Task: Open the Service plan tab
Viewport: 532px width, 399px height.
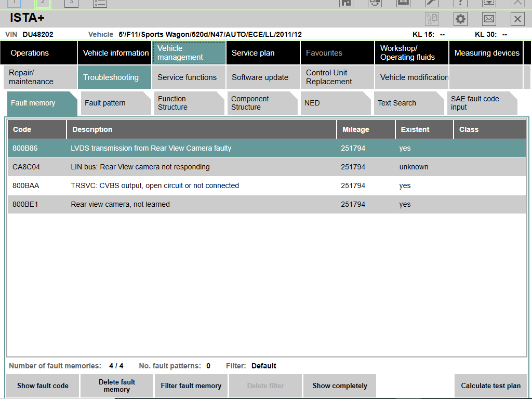Action: (x=263, y=53)
